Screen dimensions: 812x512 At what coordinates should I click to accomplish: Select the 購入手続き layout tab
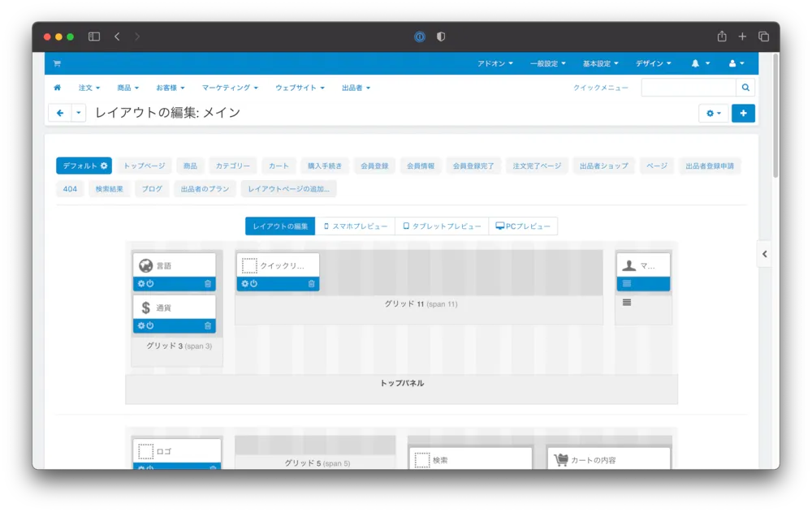[325, 166]
